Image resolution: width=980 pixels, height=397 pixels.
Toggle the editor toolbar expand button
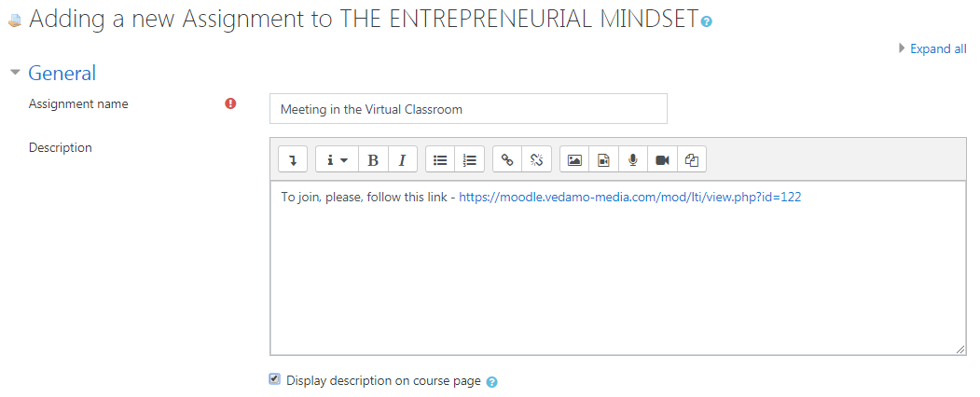tap(293, 159)
